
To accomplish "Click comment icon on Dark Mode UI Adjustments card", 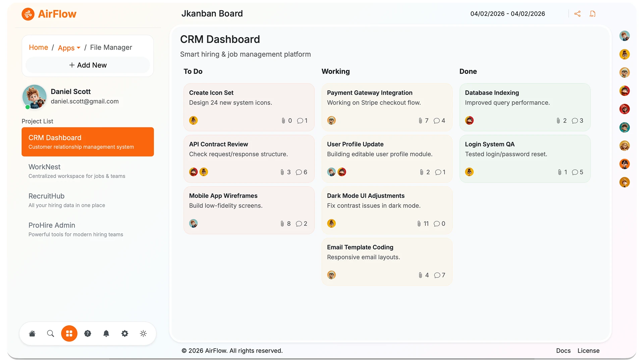I will click(x=437, y=224).
